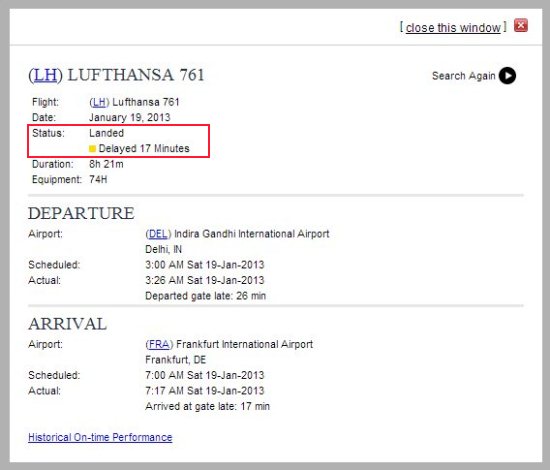Select 'Departed gate late: 26 min' text

(206, 296)
